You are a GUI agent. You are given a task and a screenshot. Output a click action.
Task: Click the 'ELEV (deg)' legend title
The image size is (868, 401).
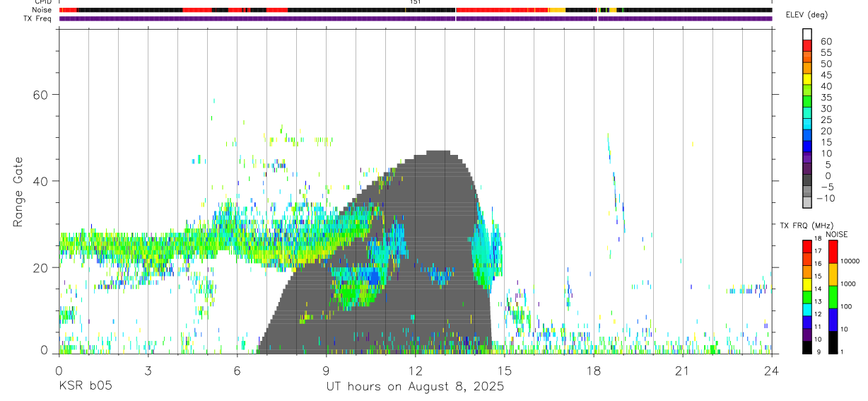(x=808, y=15)
